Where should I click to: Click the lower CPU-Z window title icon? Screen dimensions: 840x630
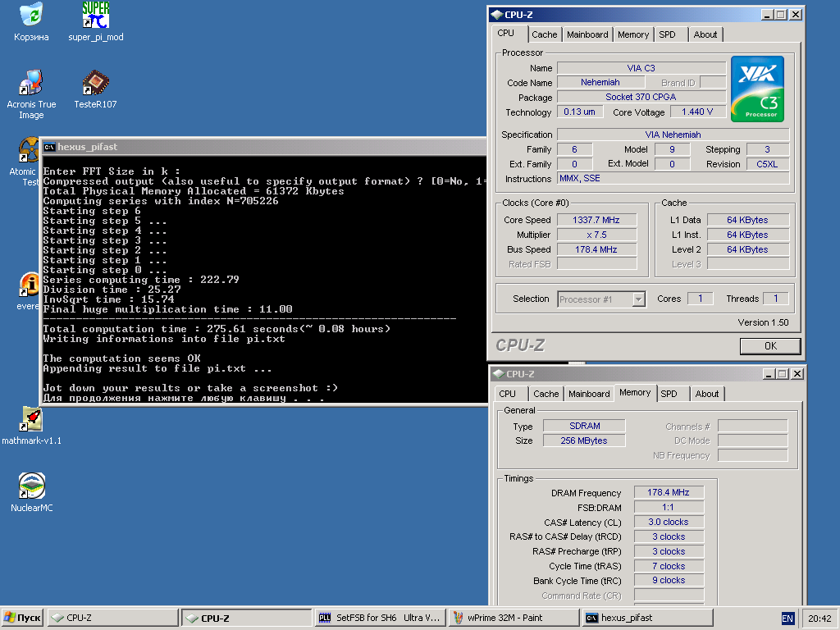[x=499, y=374]
